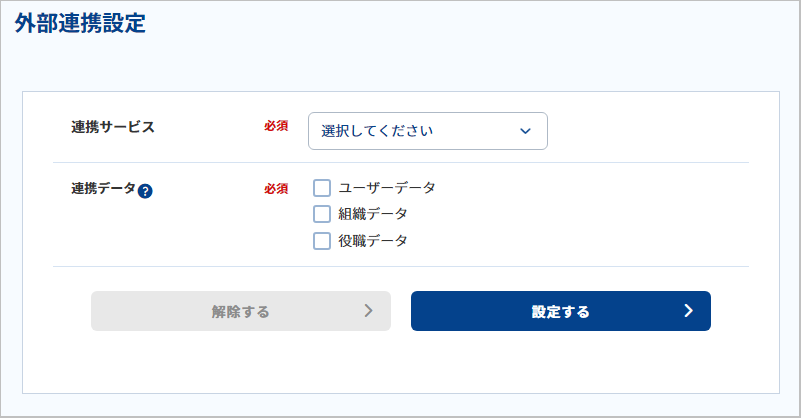Tick the 役職データ checkbox
The width and height of the screenshot is (801, 418).
[322, 241]
